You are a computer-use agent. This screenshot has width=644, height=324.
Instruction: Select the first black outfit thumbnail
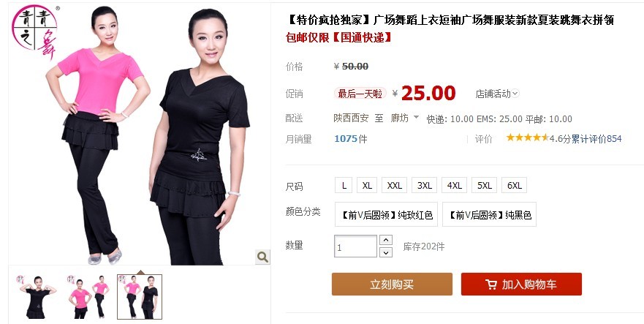(37, 297)
